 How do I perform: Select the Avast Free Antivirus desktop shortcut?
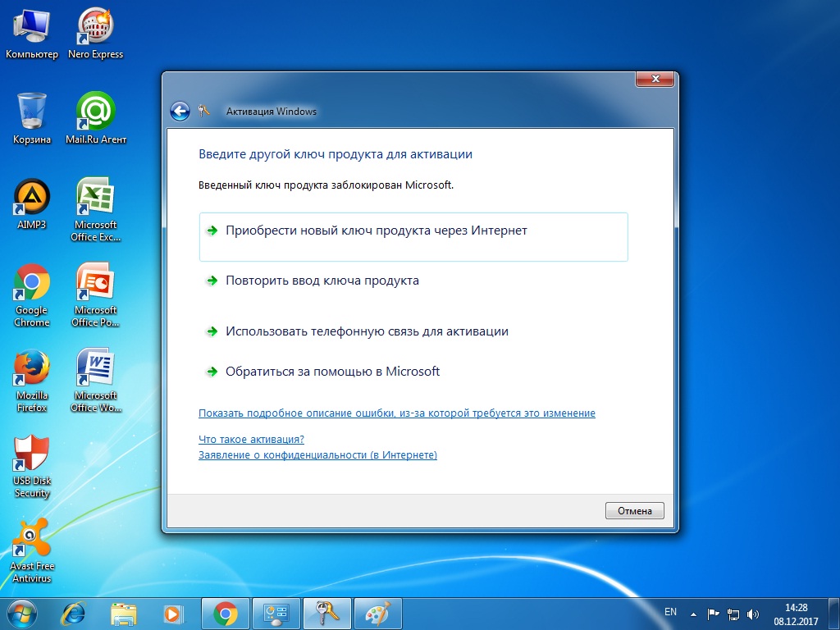point(32,551)
